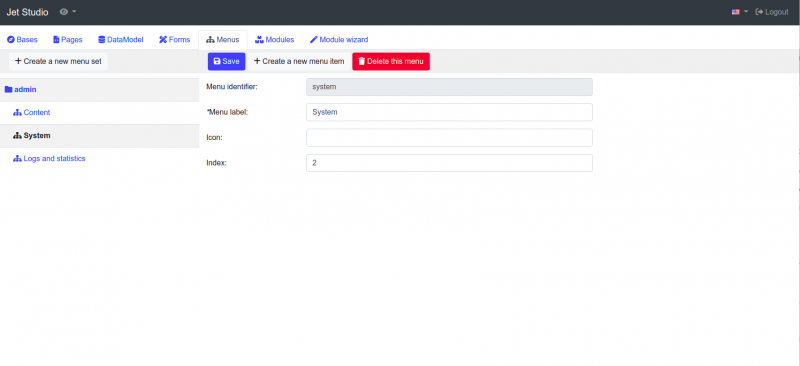Click Create a new menu item
Screen dimensions: 800x366
pos(299,61)
